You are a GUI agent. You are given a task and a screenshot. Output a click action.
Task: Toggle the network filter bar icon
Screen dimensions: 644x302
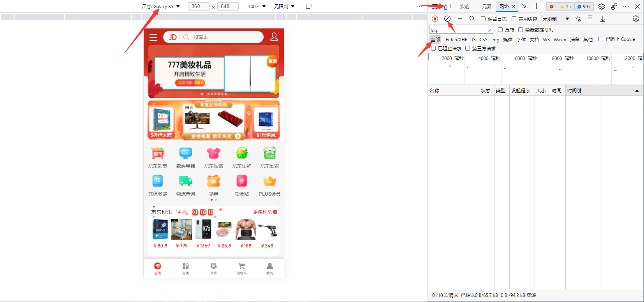[x=460, y=19]
